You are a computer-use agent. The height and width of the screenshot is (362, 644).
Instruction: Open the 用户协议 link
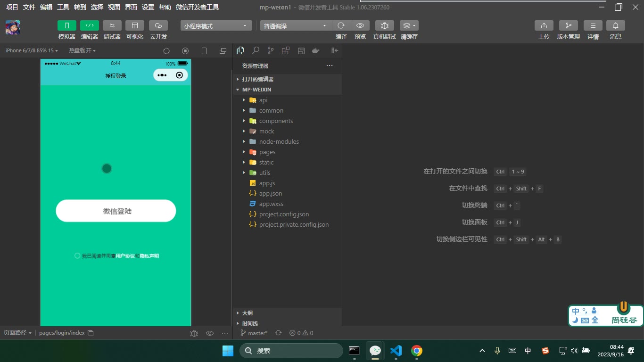point(125,256)
